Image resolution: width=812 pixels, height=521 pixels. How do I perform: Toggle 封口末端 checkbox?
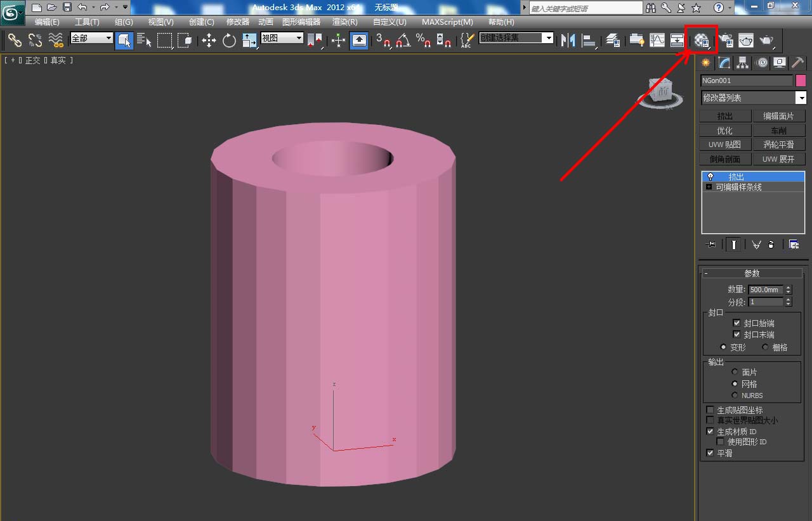coord(737,335)
